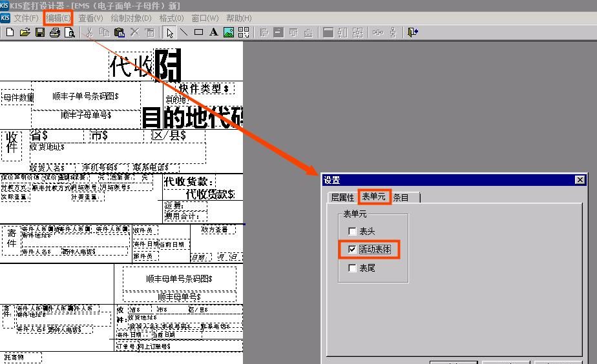Open the 绘制对象(D) menu
Viewport: 597px width, 364px height.
point(131,18)
